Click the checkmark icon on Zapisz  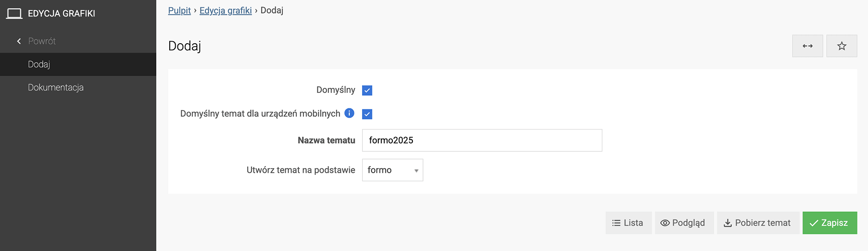point(814,223)
